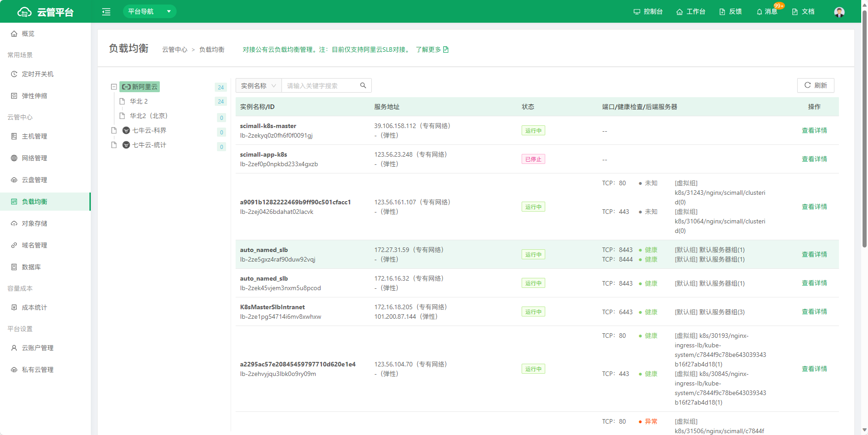Screen dimensions: 868x435
Task: Click the file icon beside 华北 2
Action: (122, 101)
